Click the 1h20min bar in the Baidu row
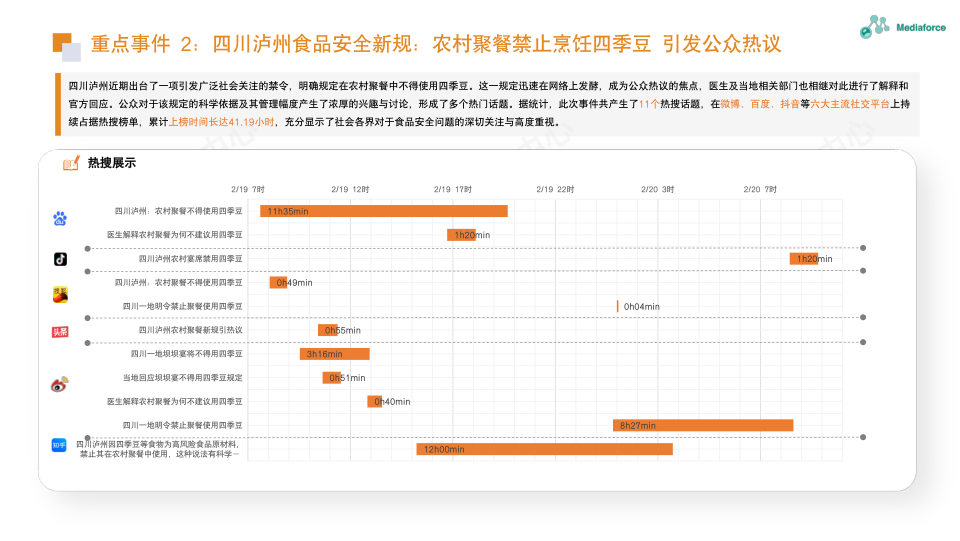Screen dimensions: 960x541 461,235
